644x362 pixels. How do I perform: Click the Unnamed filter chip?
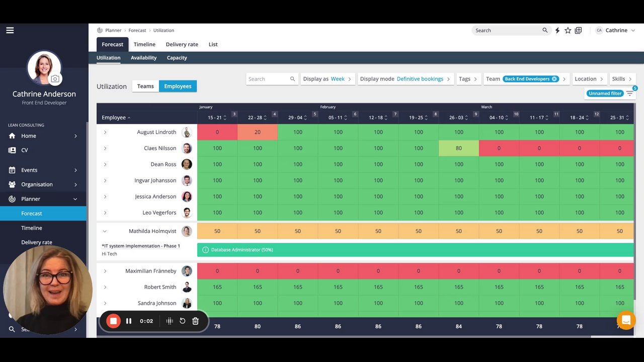click(605, 94)
